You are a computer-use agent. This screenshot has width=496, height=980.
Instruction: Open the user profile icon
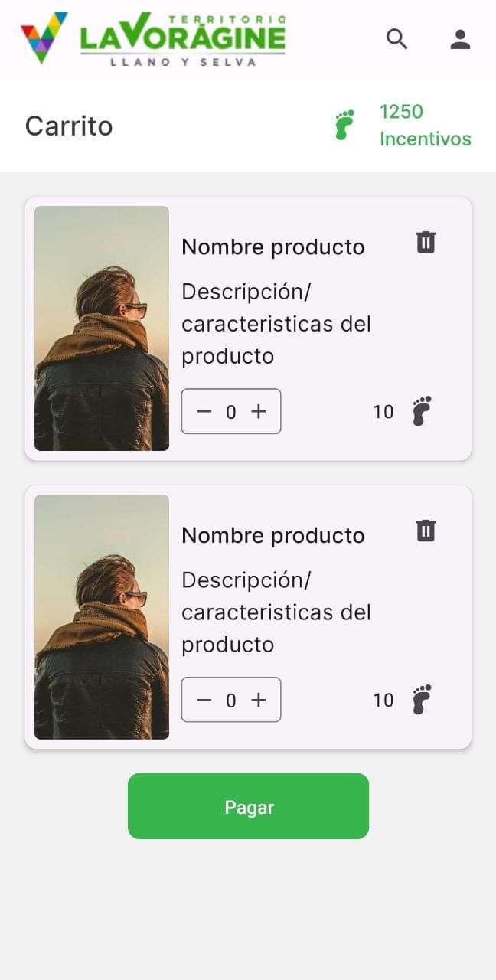(460, 39)
